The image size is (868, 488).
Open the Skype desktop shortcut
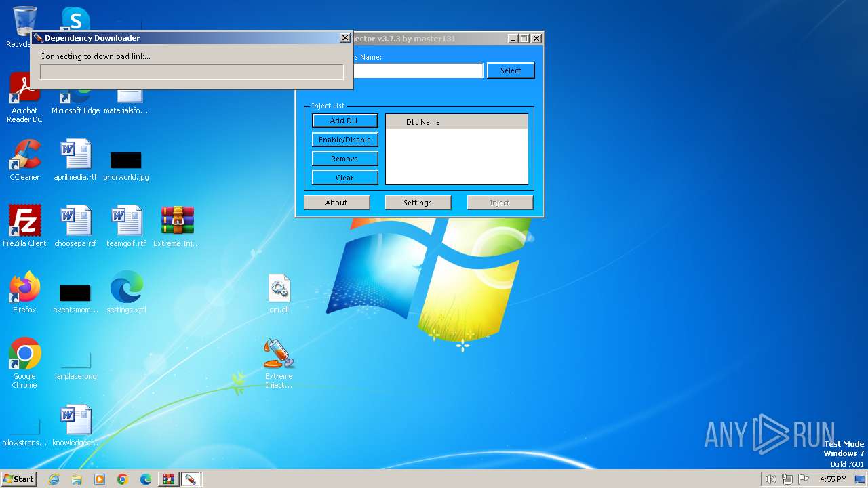click(x=75, y=18)
